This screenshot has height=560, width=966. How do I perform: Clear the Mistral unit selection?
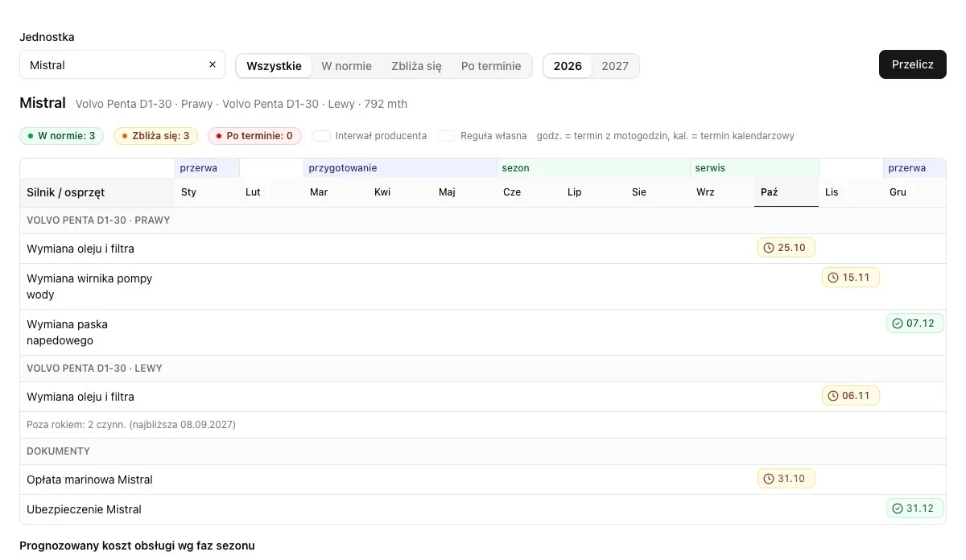click(x=213, y=65)
